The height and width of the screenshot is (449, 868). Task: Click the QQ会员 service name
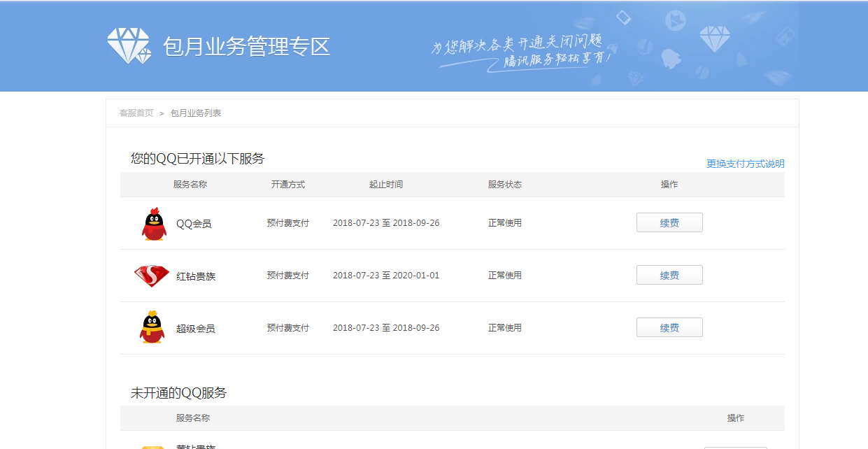click(194, 224)
